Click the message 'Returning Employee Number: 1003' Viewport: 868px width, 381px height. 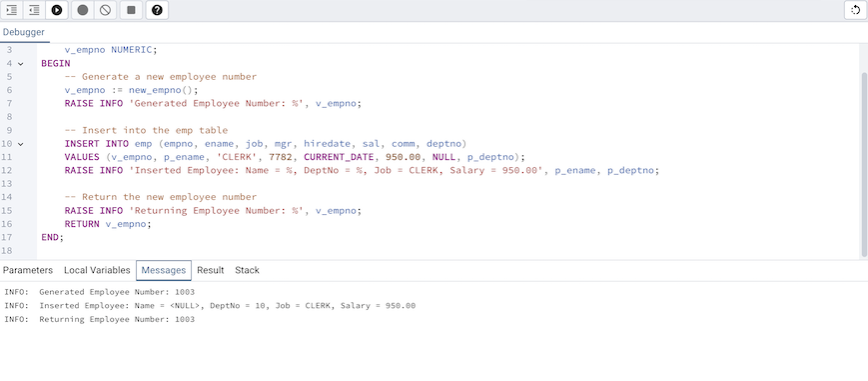click(117, 319)
